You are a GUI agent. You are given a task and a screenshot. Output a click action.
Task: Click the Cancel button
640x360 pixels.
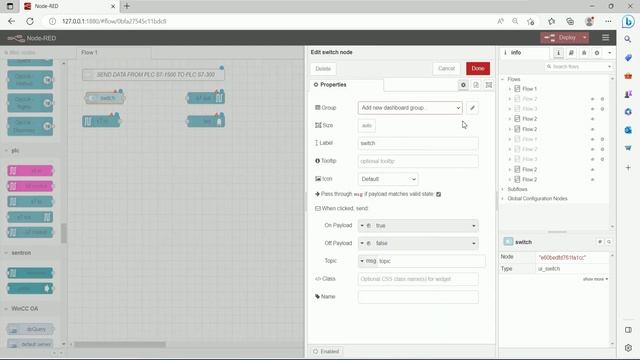(446, 69)
